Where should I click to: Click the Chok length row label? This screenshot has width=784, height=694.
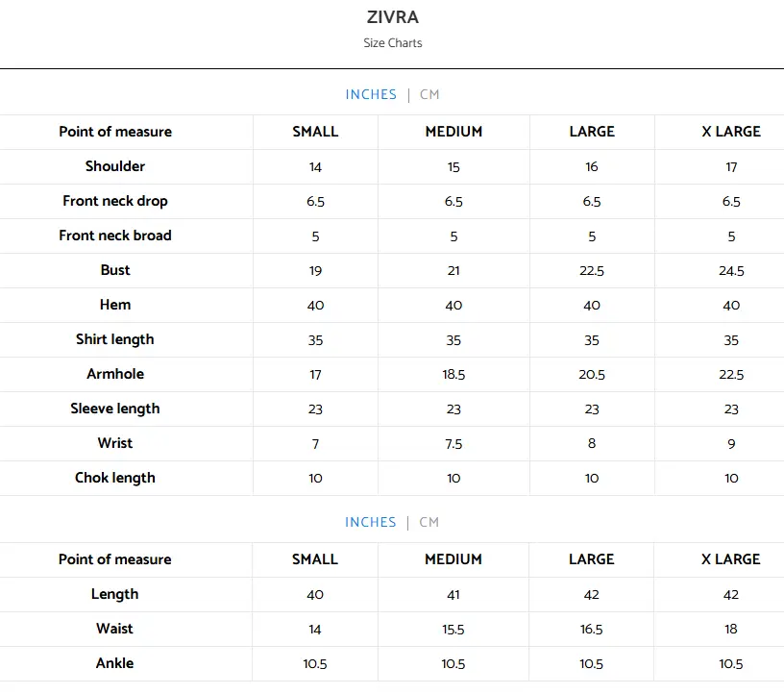pyautogui.click(x=115, y=478)
